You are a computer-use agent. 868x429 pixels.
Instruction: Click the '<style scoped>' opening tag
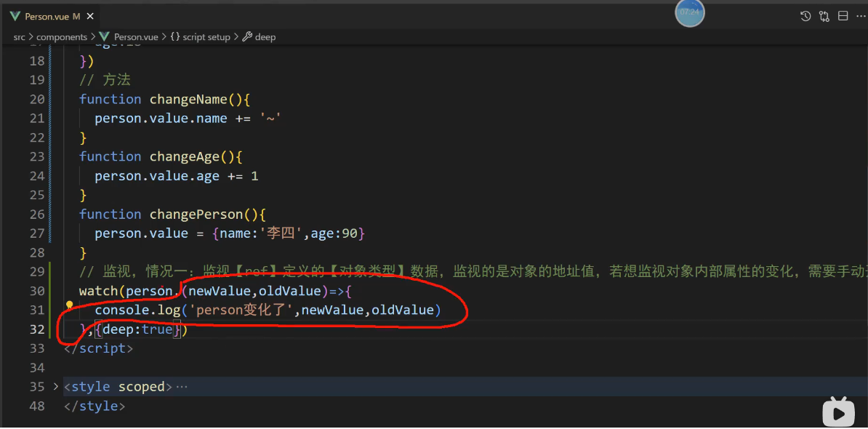pos(118,387)
